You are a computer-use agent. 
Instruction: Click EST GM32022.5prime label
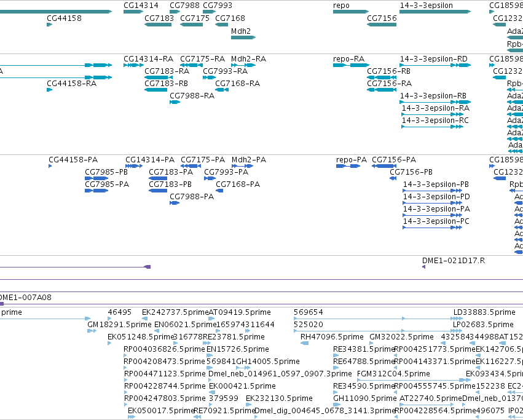401,337
